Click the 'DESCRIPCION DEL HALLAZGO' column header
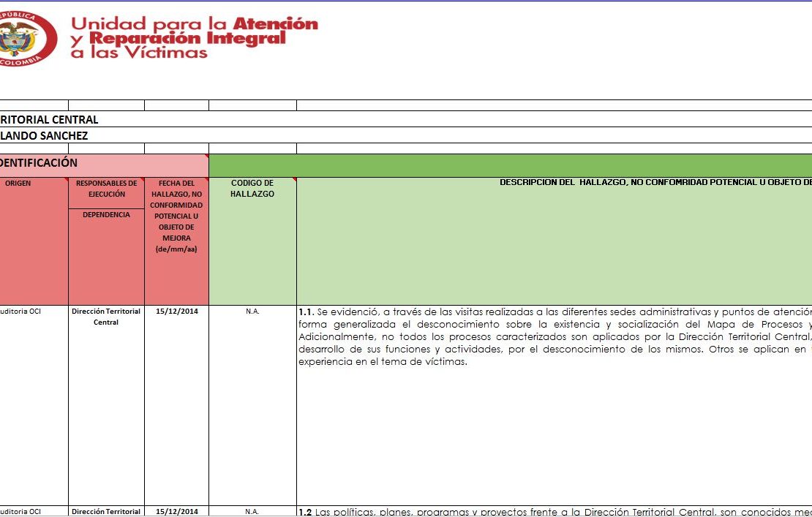 pyautogui.click(x=555, y=241)
